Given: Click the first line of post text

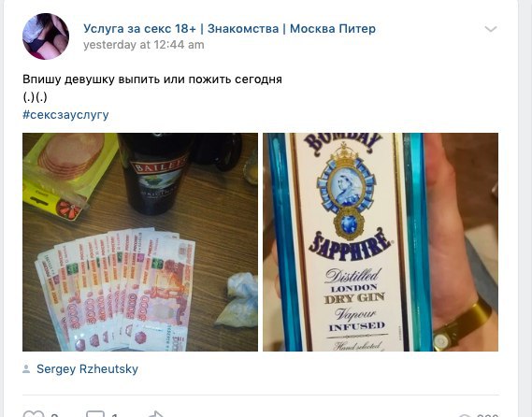Looking at the screenshot, I should (152, 79).
